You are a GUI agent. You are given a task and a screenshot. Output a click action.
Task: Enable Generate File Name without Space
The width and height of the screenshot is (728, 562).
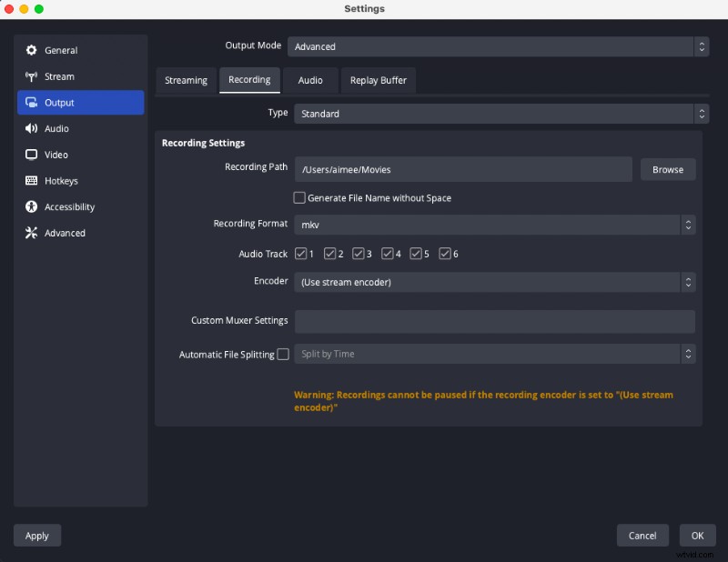tap(298, 197)
